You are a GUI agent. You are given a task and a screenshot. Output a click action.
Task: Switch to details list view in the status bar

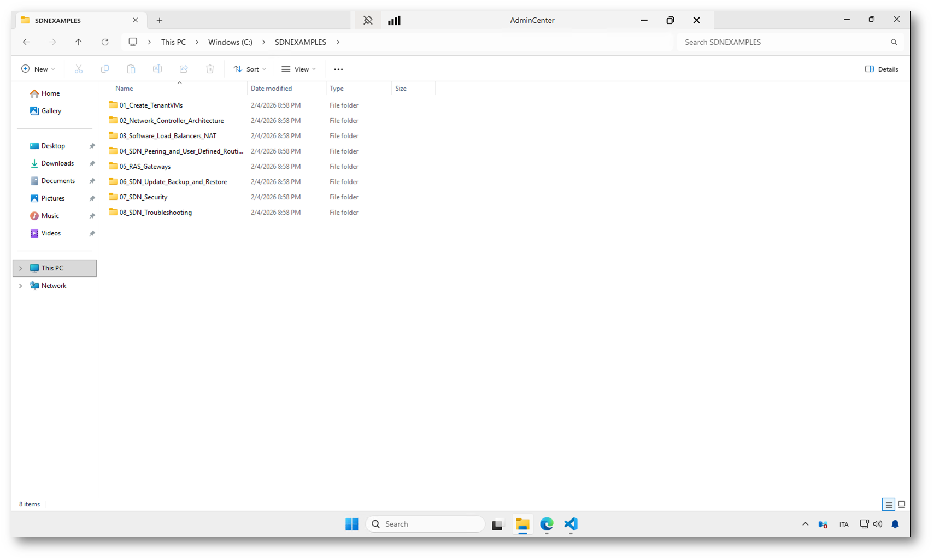coord(889,504)
